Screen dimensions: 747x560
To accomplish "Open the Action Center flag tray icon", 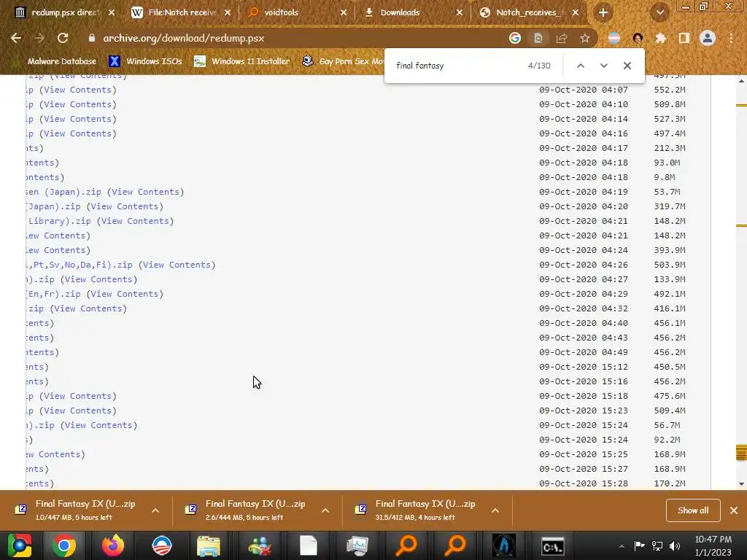I will (x=639, y=546).
